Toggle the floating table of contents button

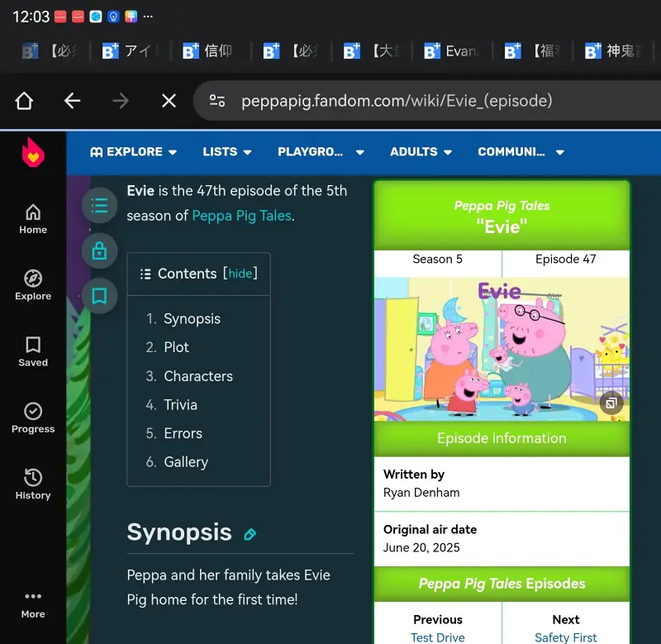tap(99, 205)
